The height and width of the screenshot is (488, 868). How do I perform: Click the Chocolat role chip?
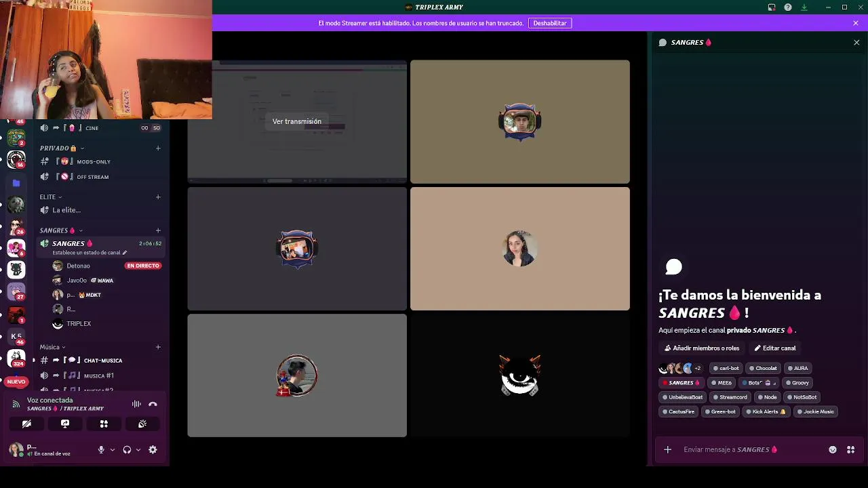[x=763, y=368]
